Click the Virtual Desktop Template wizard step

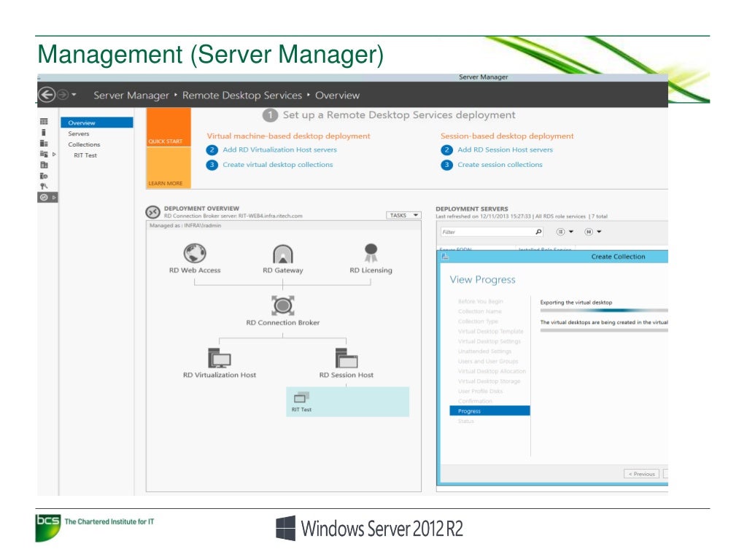490,332
